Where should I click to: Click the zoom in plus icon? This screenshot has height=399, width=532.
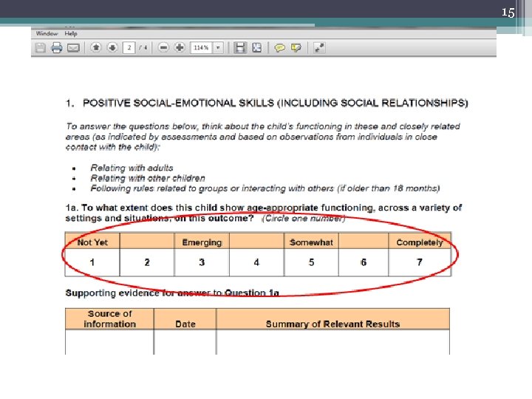pos(180,47)
